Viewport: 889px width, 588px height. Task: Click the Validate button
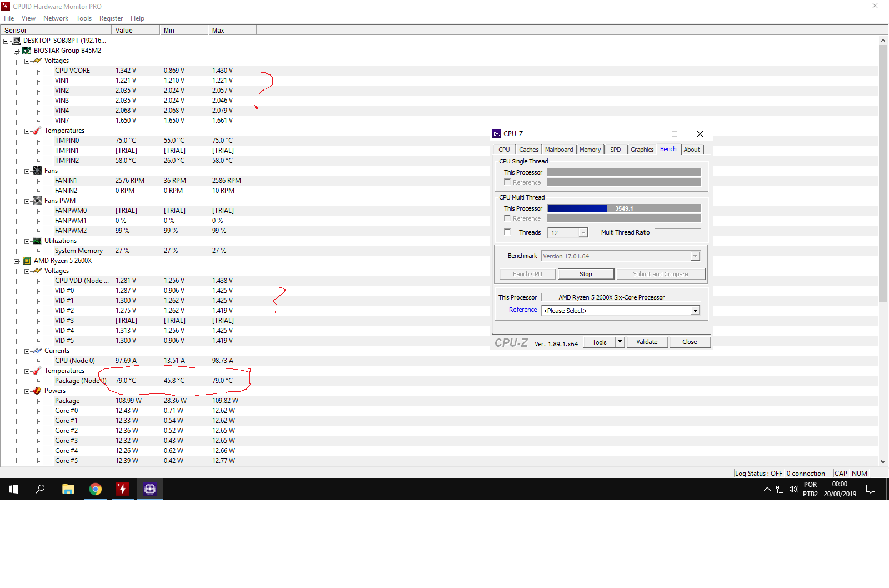click(647, 342)
